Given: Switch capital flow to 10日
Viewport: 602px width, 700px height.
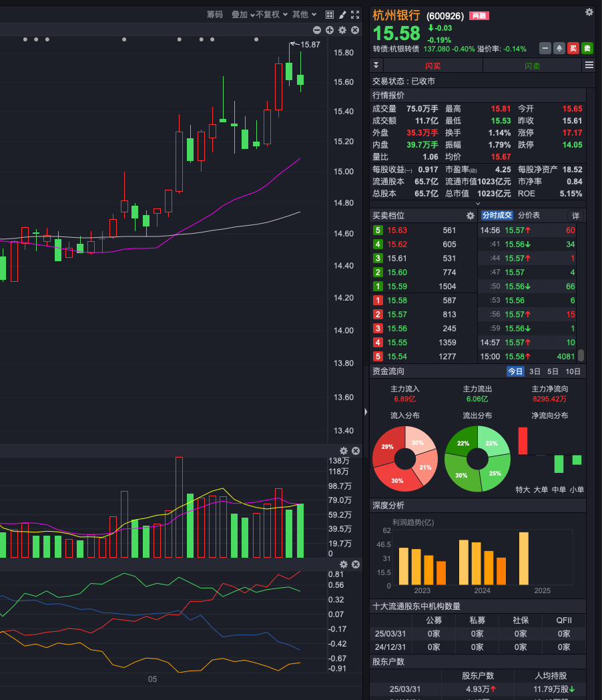Looking at the screenshot, I should (x=573, y=371).
